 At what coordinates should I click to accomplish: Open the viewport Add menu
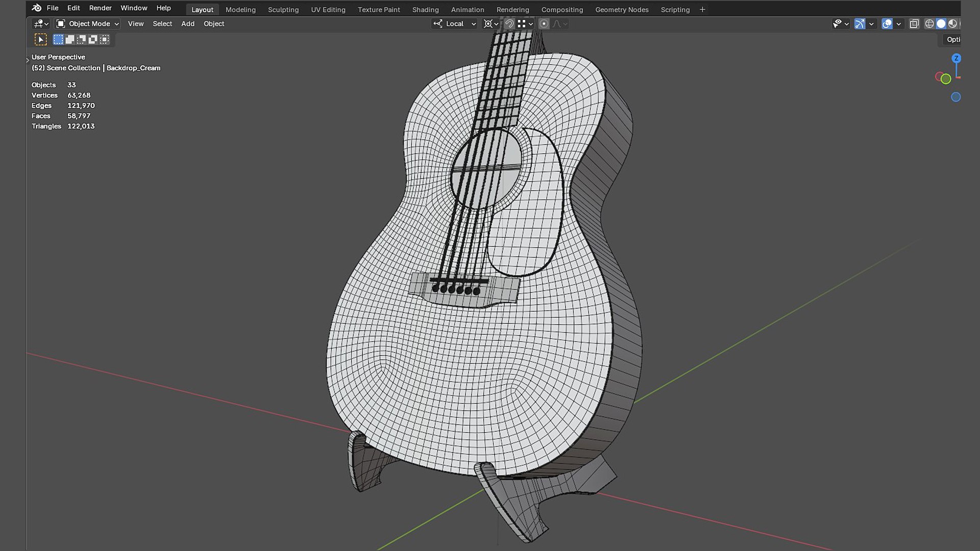point(188,24)
